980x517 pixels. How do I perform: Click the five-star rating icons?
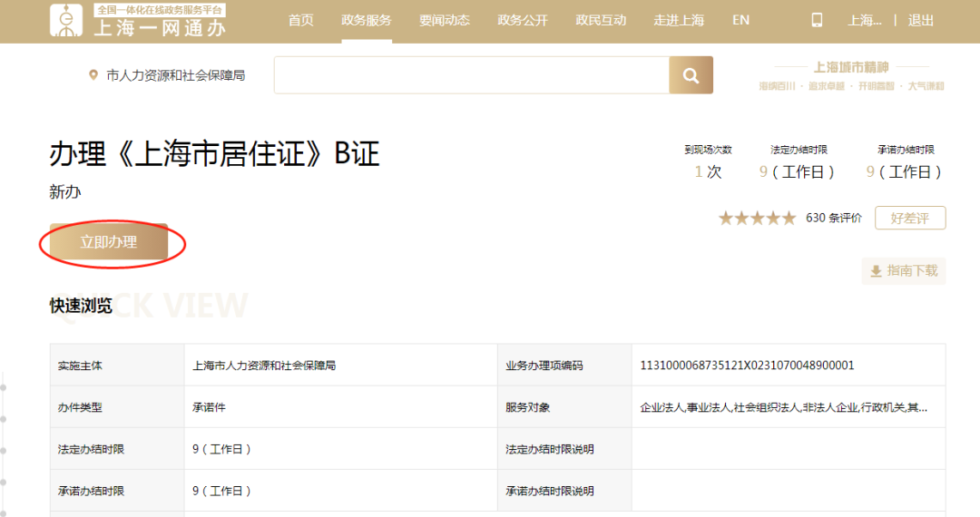click(758, 218)
